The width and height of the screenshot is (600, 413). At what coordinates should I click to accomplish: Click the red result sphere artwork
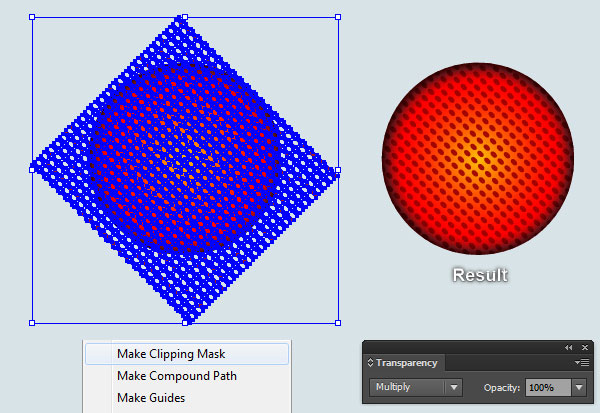pyautogui.click(x=478, y=158)
